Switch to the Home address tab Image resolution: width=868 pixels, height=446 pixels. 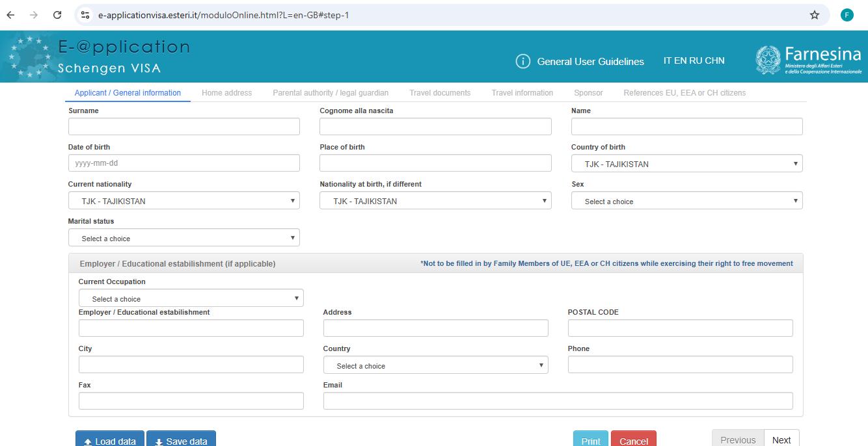(227, 92)
